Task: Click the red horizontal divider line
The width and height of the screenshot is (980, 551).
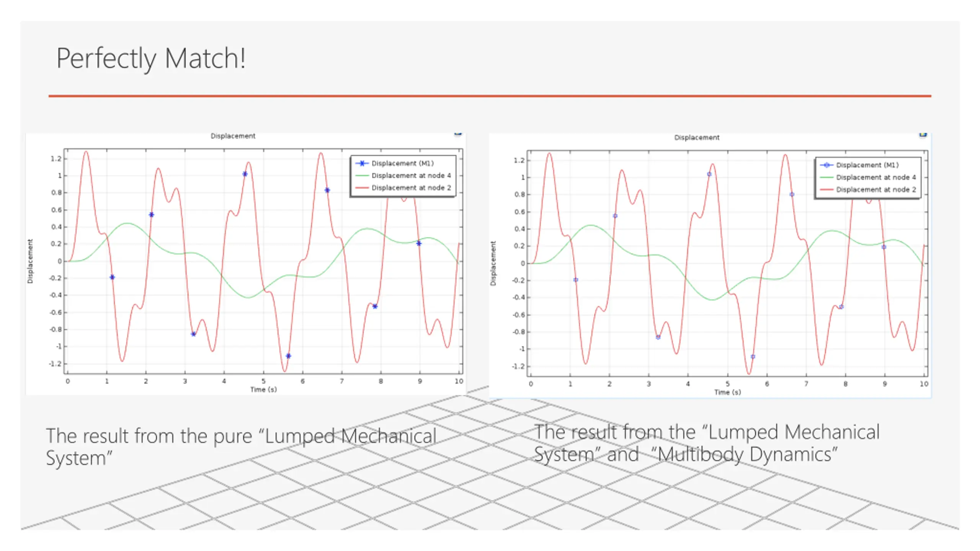Action: 490,96
